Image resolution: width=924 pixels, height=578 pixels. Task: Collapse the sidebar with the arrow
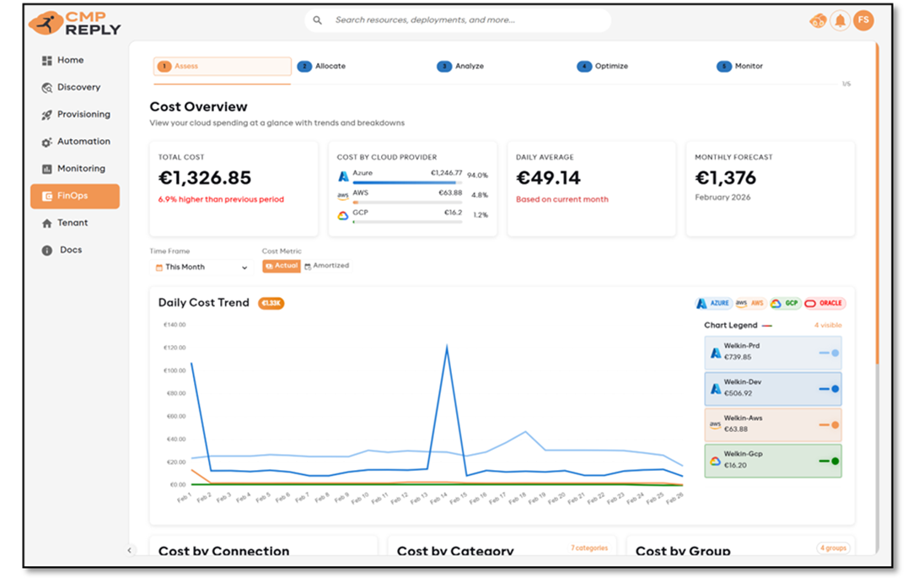click(130, 550)
